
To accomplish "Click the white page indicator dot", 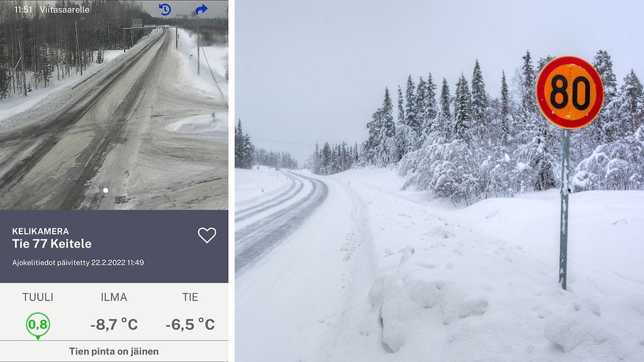I will click(x=106, y=190).
